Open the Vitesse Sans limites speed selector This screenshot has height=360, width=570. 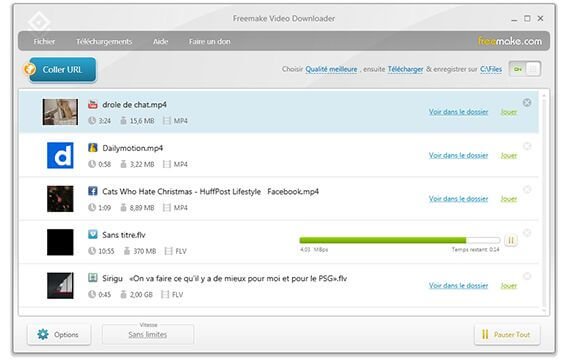(148, 334)
